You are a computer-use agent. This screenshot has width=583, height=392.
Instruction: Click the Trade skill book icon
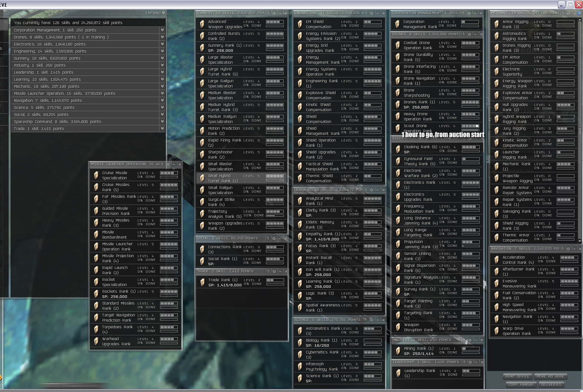pos(202,282)
